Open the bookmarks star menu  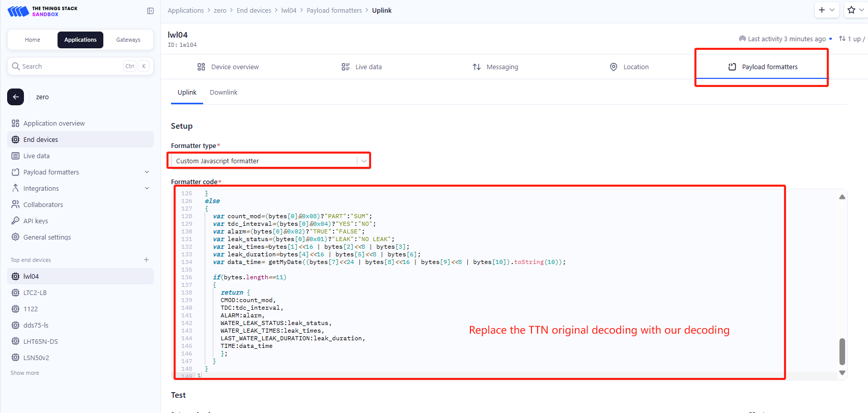tap(855, 10)
